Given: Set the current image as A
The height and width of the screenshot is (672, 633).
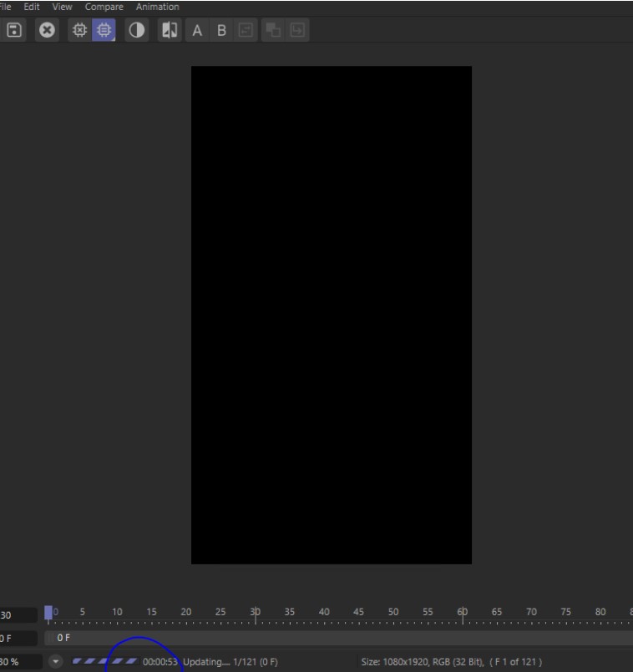Looking at the screenshot, I should point(197,30).
